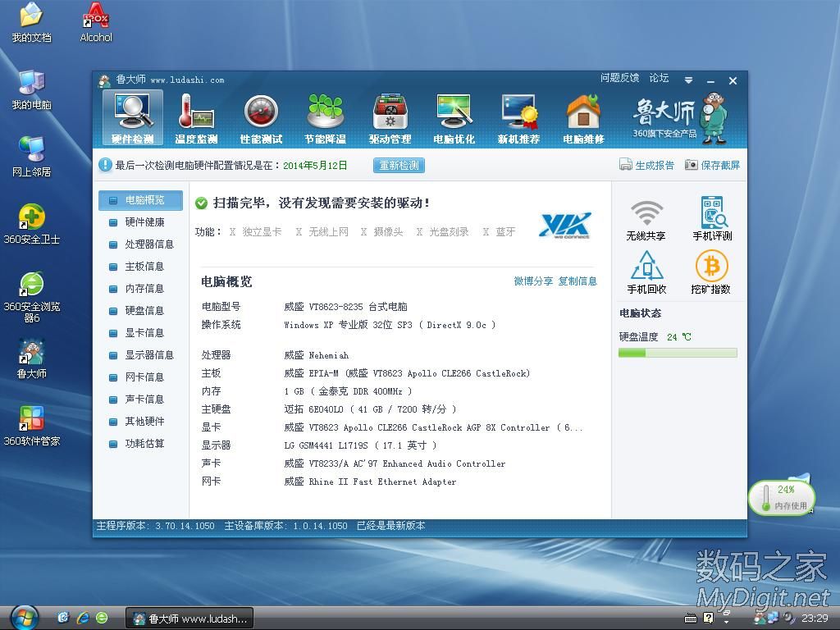Open 360软件管家 desktop shortcut
The image size is (840, 630).
click(x=32, y=427)
